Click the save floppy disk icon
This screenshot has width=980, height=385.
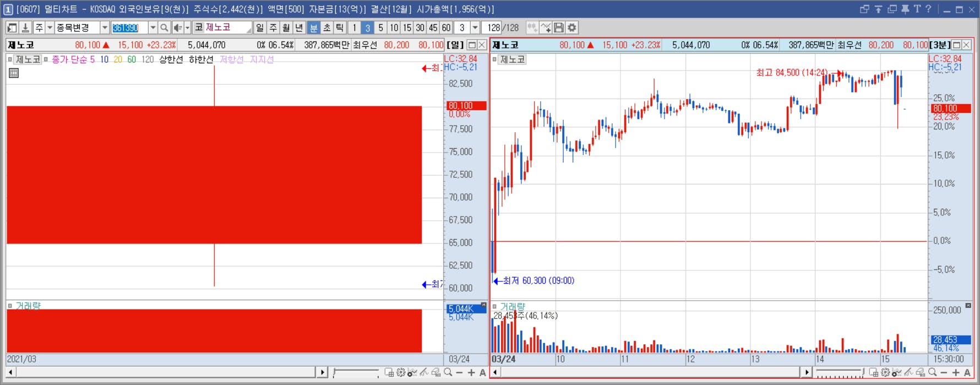(559, 28)
